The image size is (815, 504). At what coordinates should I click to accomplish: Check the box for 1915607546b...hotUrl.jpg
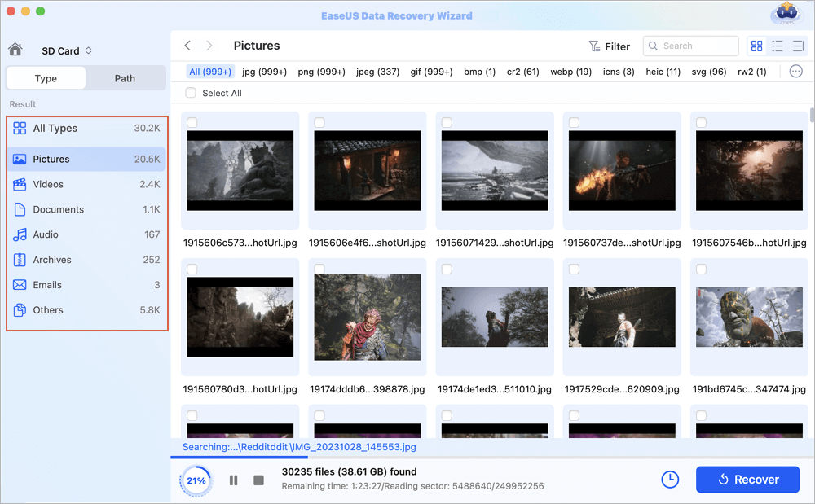click(x=702, y=122)
